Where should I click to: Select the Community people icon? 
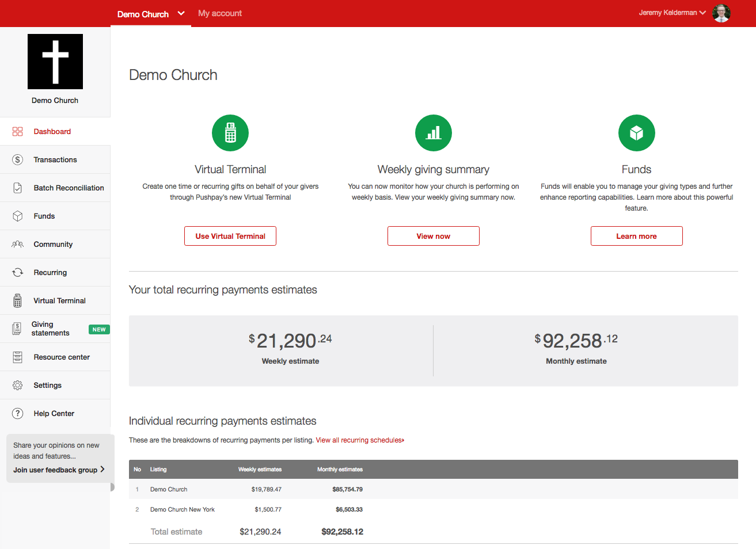17,244
